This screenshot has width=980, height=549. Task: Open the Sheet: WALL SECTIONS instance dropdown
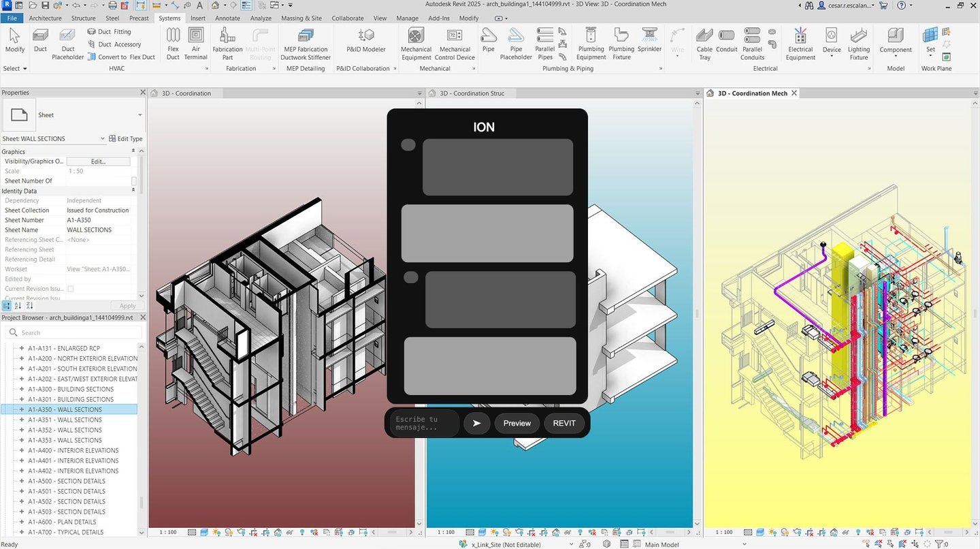[103, 139]
